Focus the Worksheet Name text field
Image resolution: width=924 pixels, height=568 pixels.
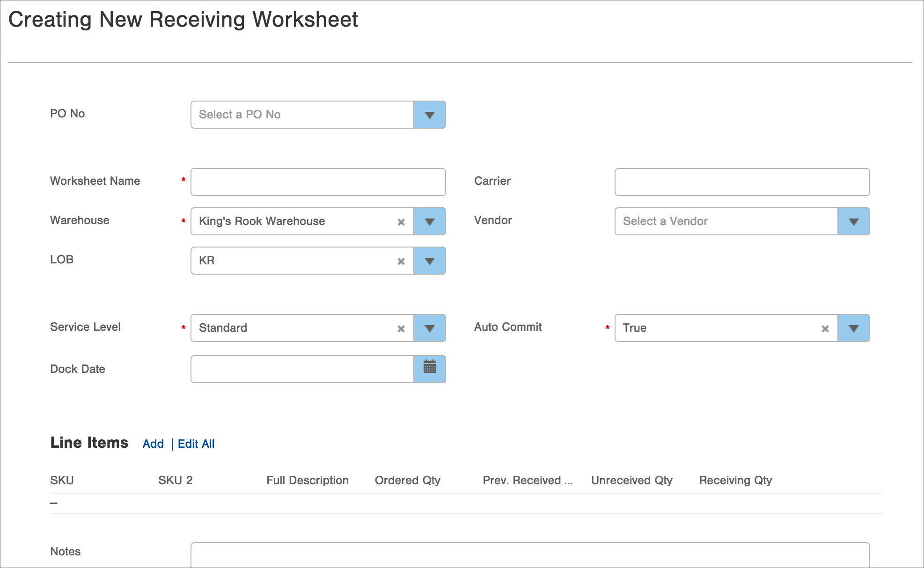318,182
